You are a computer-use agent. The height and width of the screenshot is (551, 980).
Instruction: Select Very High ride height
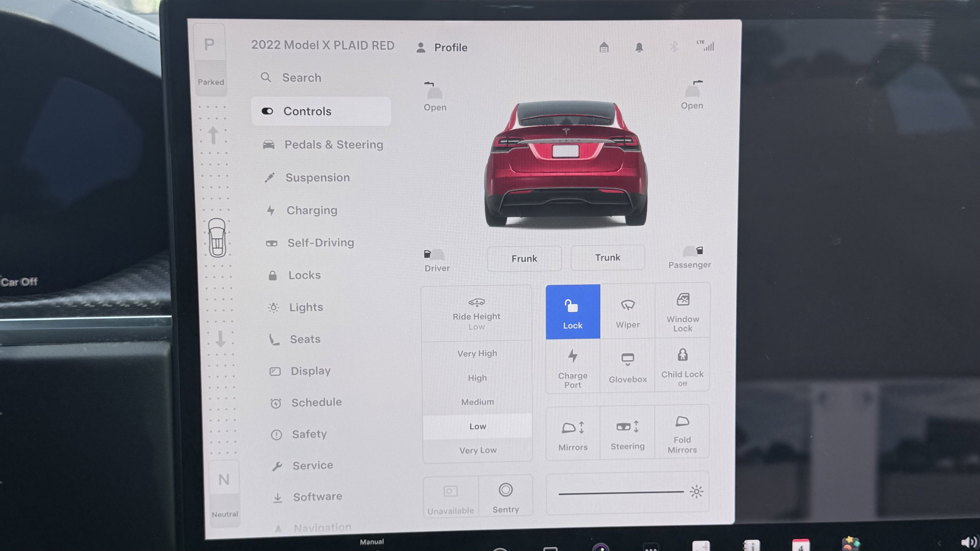pyautogui.click(x=477, y=354)
